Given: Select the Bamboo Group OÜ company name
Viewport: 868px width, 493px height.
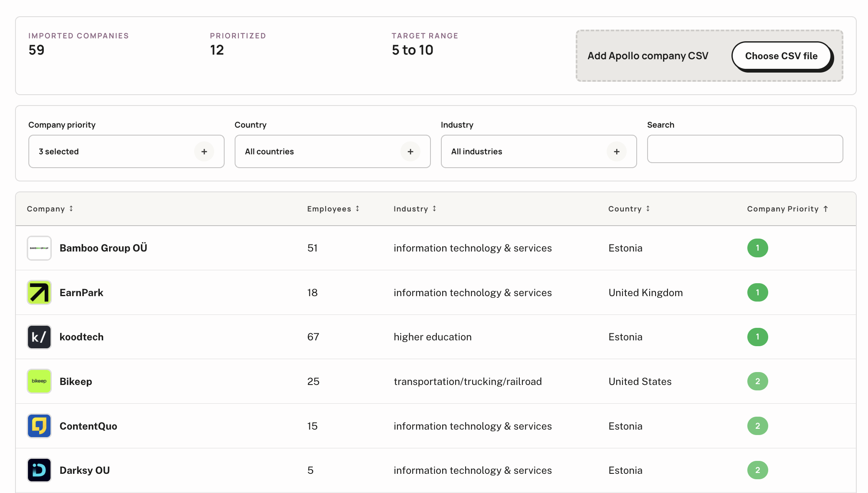Looking at the screenshot, I should pyautogui.click(x=104, y=248).
